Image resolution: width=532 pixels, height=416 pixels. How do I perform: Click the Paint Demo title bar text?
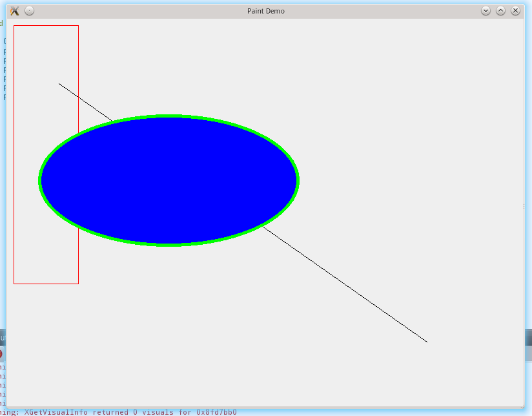(x=265, y=11)
